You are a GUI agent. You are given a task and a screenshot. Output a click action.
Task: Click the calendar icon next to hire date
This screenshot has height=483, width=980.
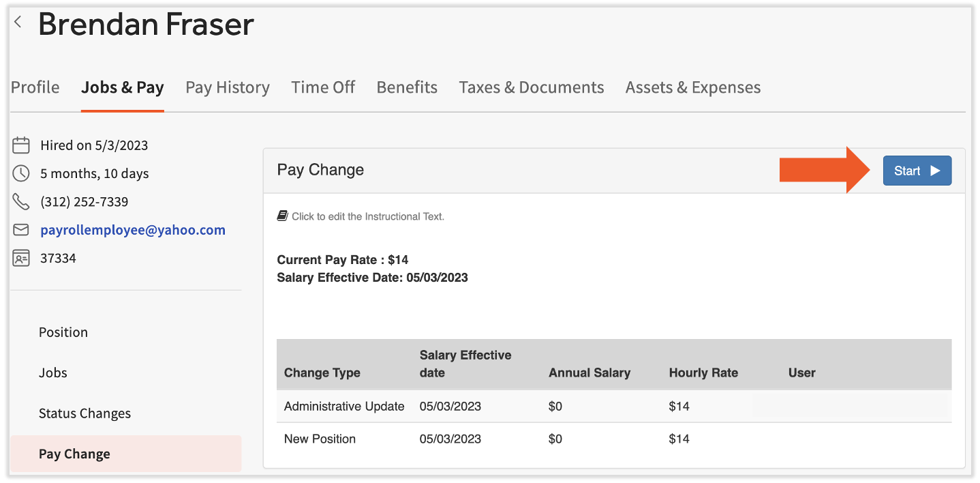click(x=20, y=145)
